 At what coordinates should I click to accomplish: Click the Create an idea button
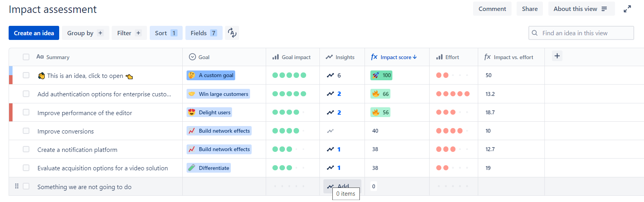(x=34, y=33)
